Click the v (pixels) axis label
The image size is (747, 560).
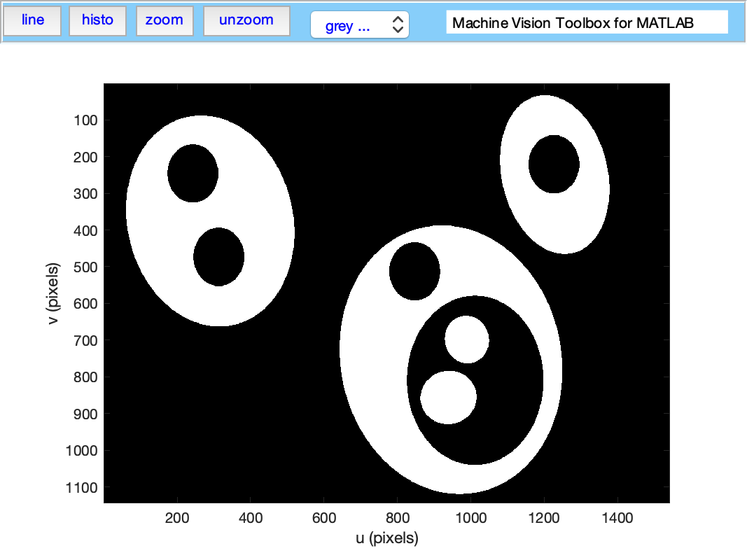[53, 293]
